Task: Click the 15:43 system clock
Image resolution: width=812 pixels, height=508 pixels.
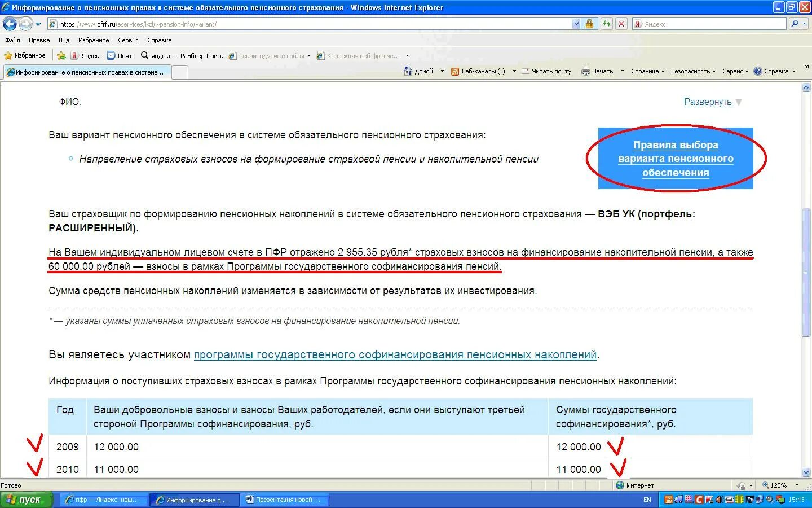Action: click(x=796, y=500)
